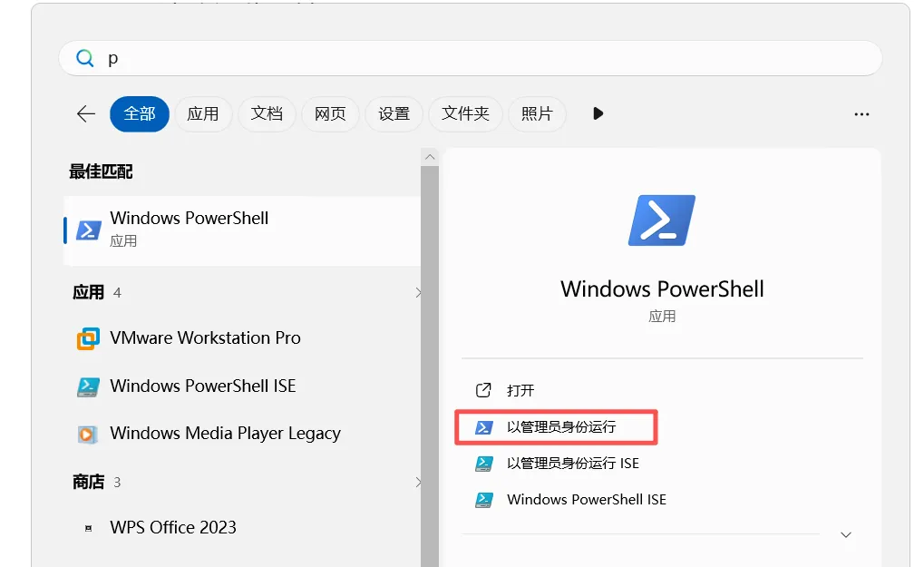Expand more actions with down chevron

tap(846, 534)
